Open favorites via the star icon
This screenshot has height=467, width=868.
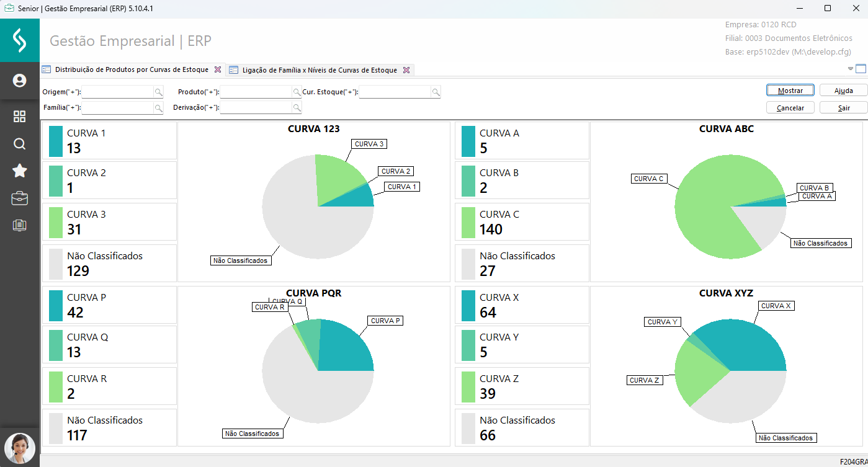(x=19, y=171)
